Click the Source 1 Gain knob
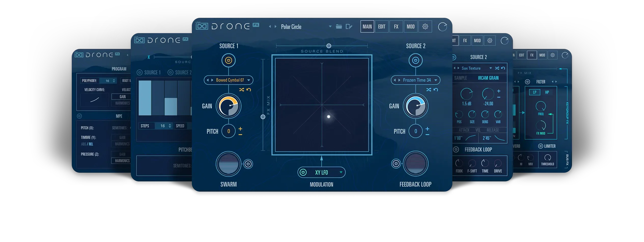The width and height of the screenshot is (644, 242). (228, 106)
